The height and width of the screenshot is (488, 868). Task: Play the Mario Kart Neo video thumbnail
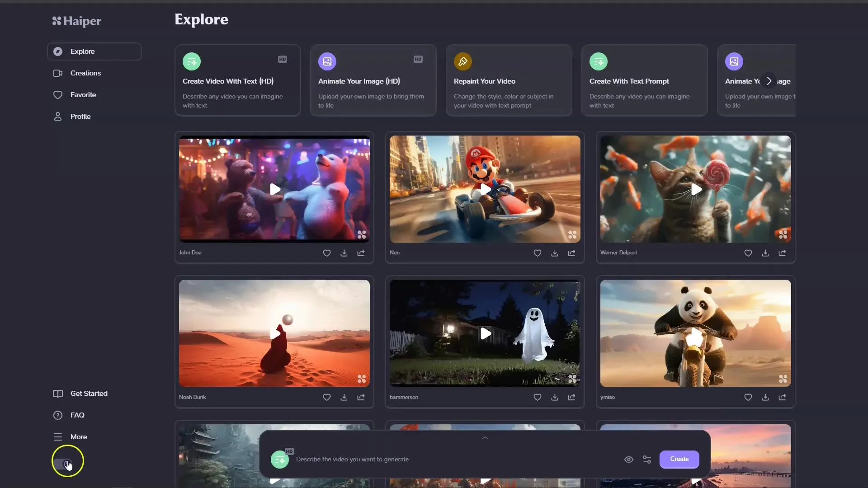click(x=485, y=189)
